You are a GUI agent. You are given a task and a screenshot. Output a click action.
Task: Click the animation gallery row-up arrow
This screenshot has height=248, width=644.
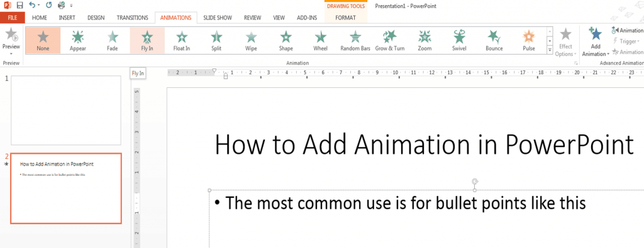coord(550,31)
